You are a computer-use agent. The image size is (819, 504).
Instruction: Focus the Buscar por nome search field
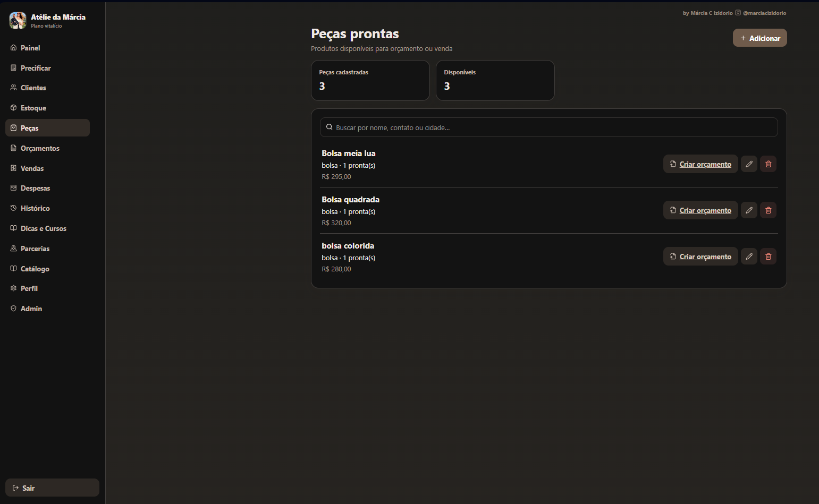(x=548, y=127)
